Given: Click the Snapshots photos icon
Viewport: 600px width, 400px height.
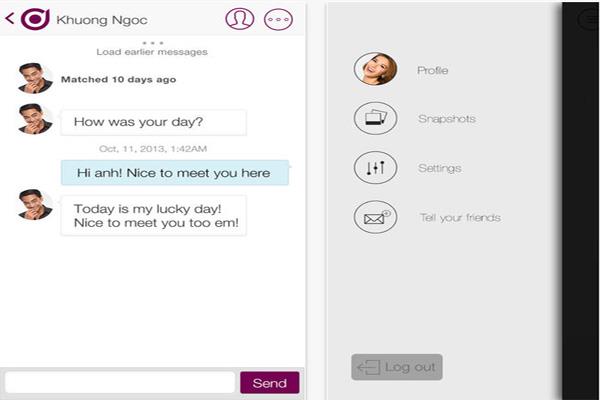Looking at the screenshot, I should 375,119.
